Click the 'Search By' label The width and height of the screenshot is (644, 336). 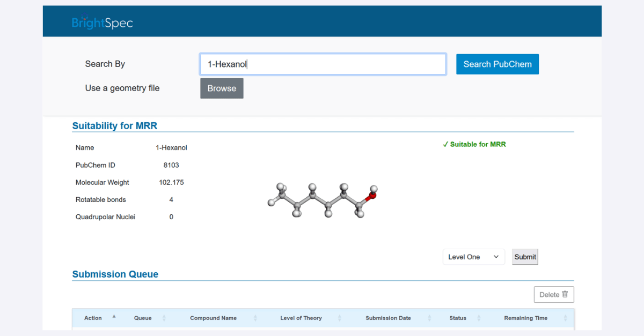click(x=105, y=64)
